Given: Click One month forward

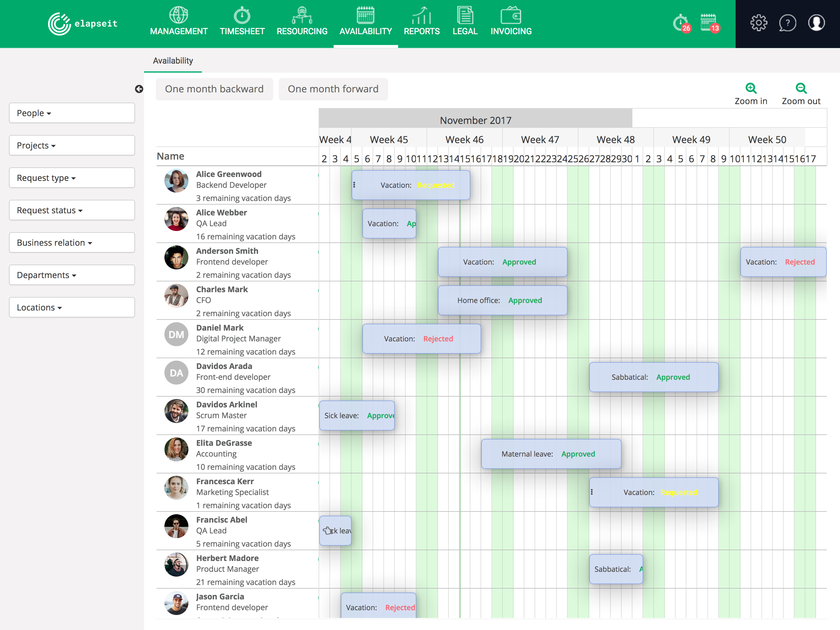Looking at the screenshot, I should pyautogui.click(x=333, y=89).
